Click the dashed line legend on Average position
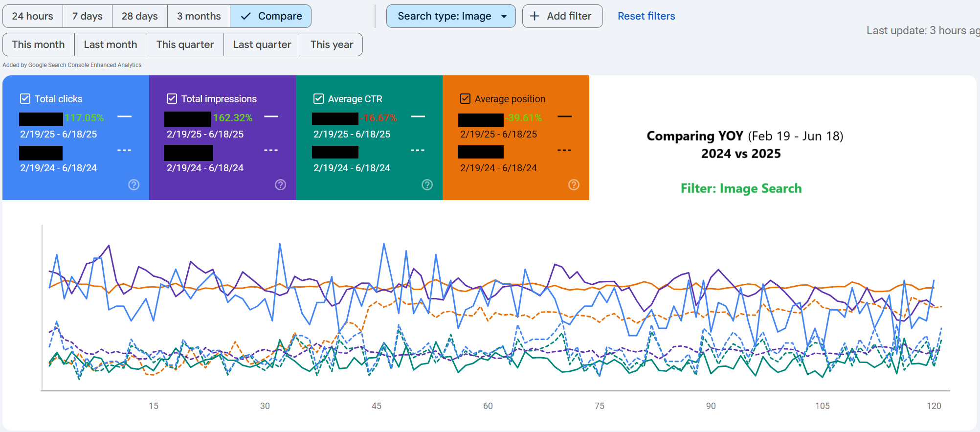980x432 pixels. click(x=564, y=150)
